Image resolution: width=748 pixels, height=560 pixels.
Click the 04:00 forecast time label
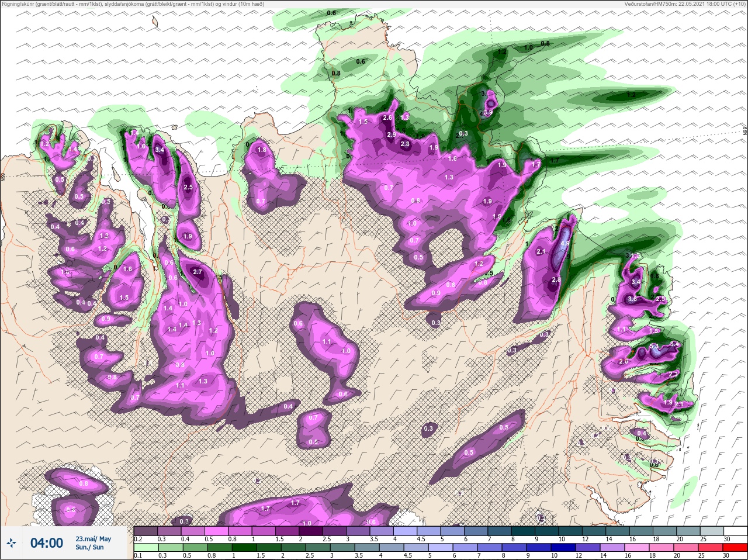pos(47,544)
